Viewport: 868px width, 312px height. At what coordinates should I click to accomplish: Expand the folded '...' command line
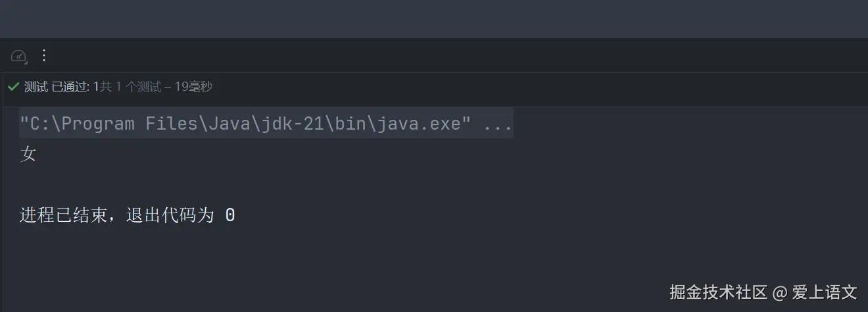click(x=497, y=124)
